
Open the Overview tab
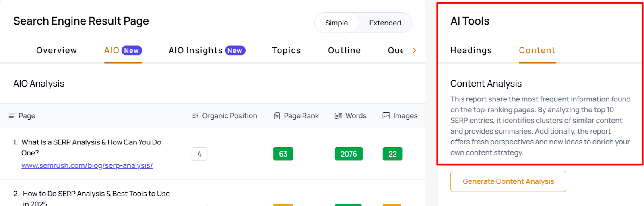[57, 50]
